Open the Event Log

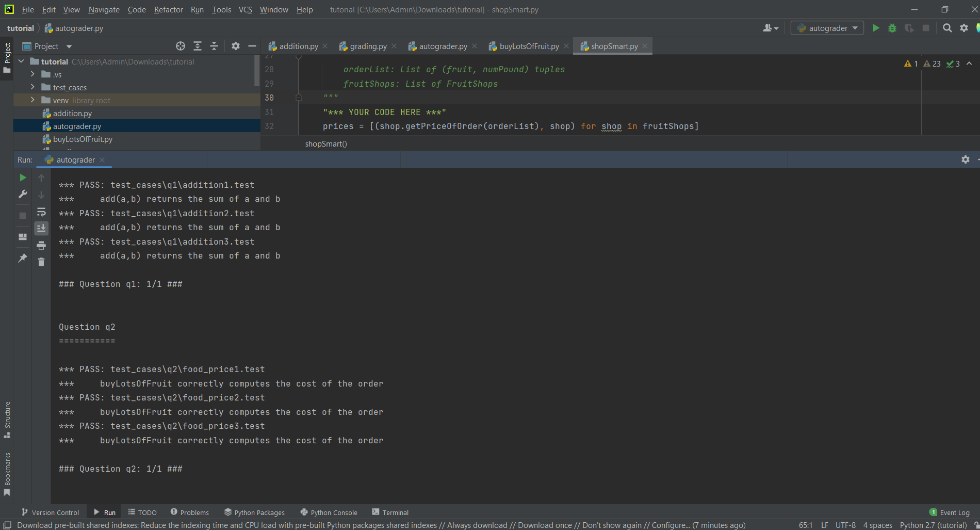click(x=949, y=512)
